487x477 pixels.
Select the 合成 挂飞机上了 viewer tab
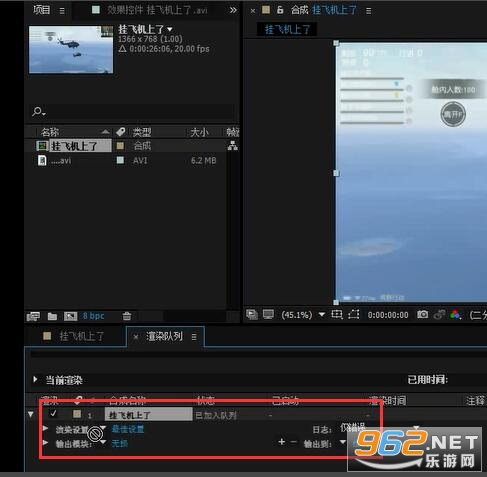point(324,10)
